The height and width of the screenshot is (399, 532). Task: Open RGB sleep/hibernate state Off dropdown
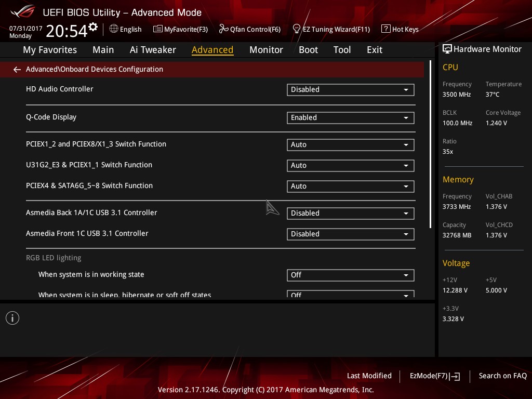(351, 294)
